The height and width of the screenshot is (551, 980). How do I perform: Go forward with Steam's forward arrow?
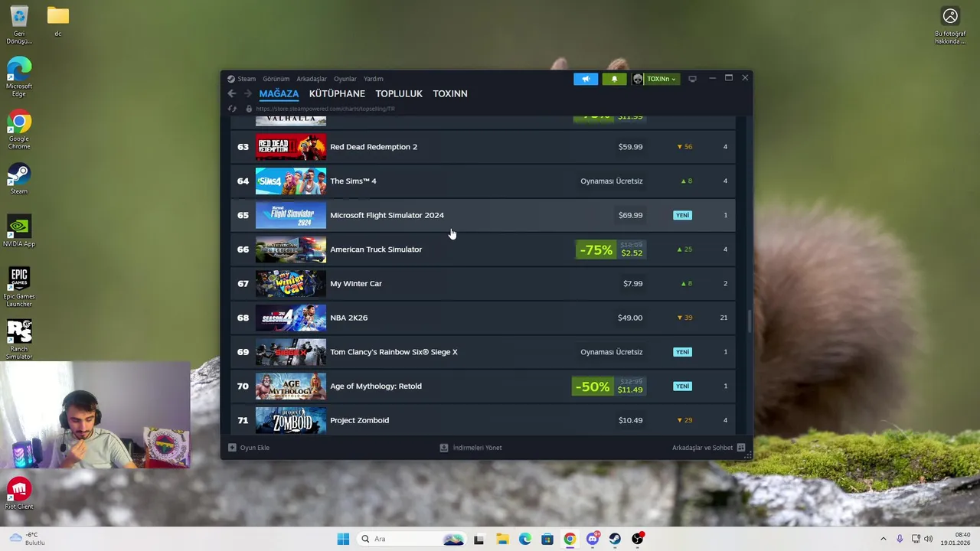247,93
